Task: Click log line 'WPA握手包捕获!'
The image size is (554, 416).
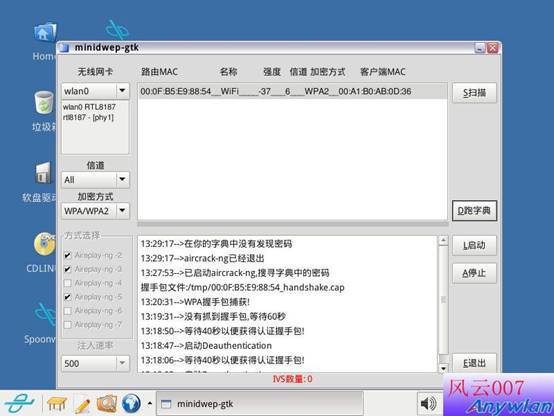Action: pyautogui.click(x=195, y=302)
